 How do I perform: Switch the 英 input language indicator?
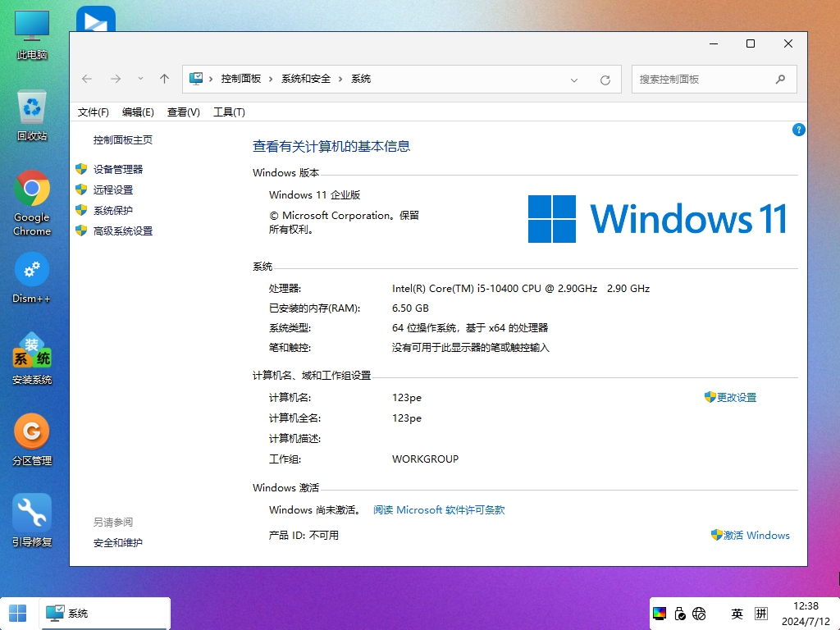[x=737, y=614]
